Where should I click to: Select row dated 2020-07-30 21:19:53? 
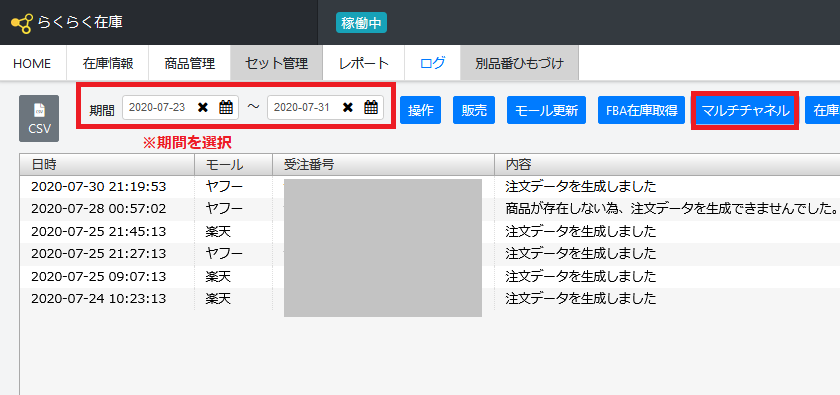coord(430,187)
